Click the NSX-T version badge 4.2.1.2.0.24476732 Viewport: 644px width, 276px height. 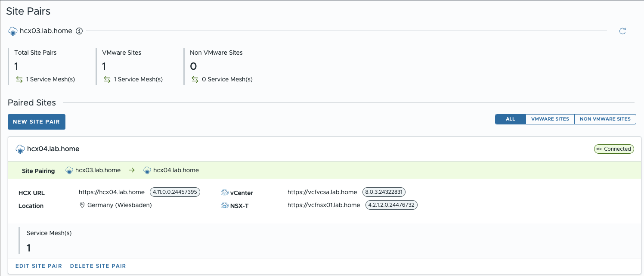click(391, 205)
